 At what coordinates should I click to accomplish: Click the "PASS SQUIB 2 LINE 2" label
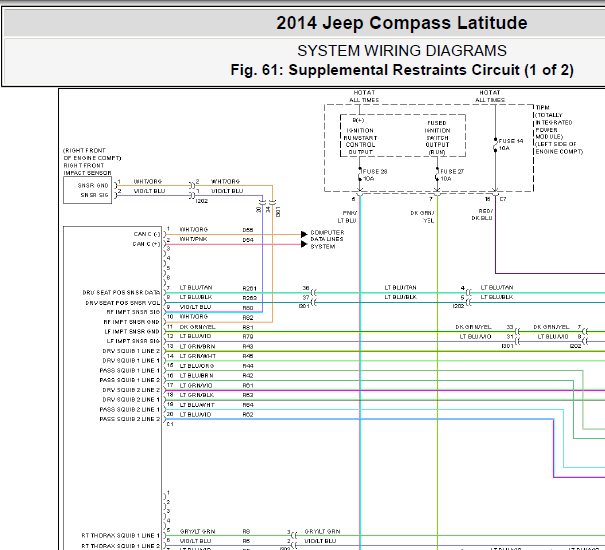click(130, 419)
